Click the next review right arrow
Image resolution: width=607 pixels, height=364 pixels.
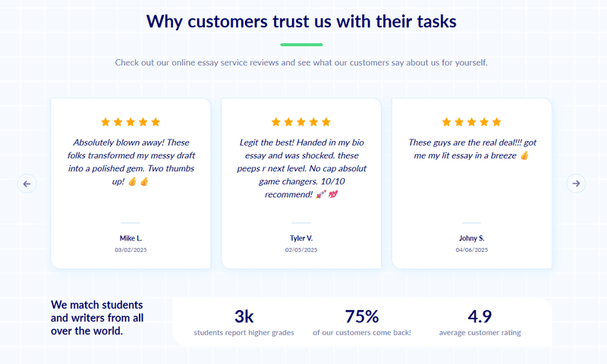(x=576, y=184)
